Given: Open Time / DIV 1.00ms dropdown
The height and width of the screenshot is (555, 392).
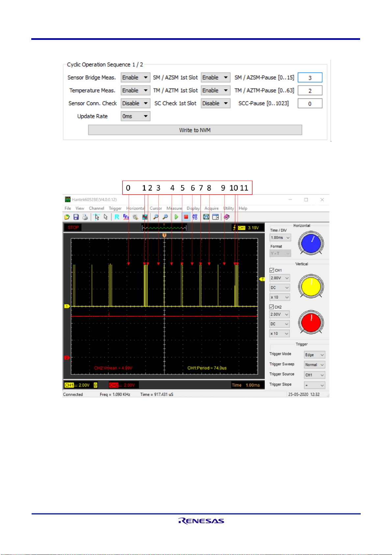Looking at the screenshot, I should click(280, 237).
